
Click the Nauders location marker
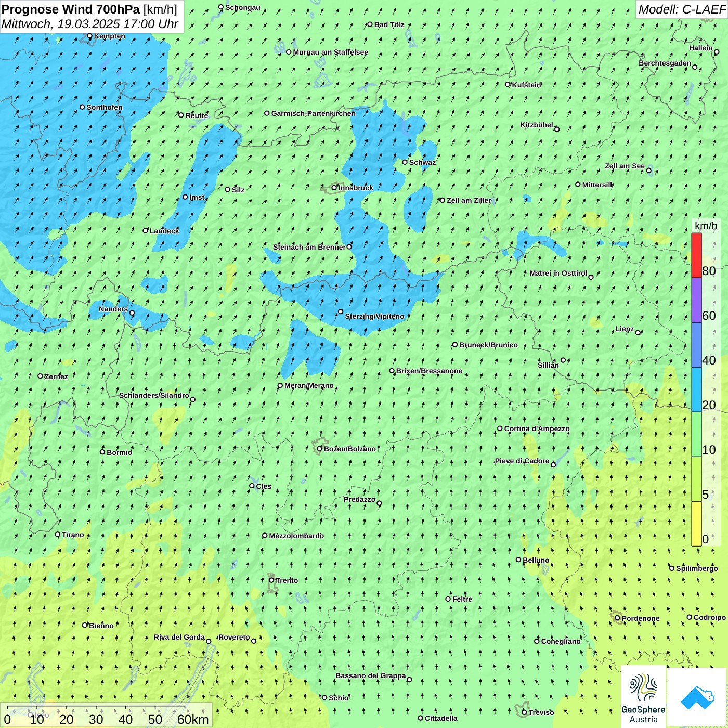[132, 313]
